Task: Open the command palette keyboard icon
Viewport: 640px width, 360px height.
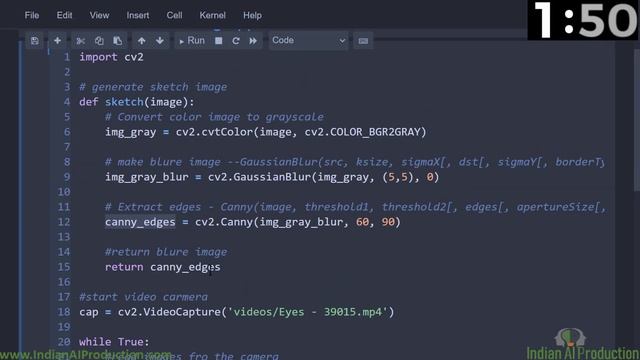Action: pyautogui.click(x=363, y=41)
